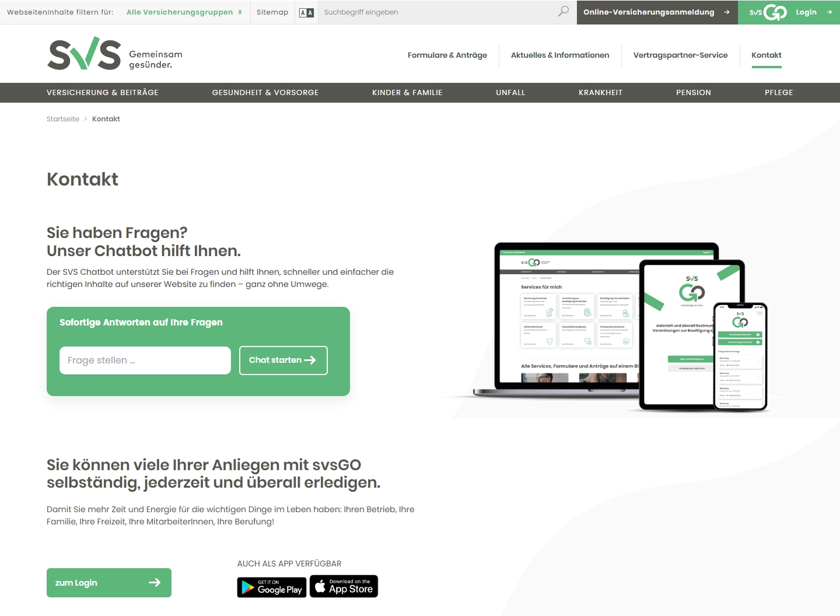This screenshot has width=840, height=616.
Task: Go to Startseite breadcrumb
Action: [63, 119]
